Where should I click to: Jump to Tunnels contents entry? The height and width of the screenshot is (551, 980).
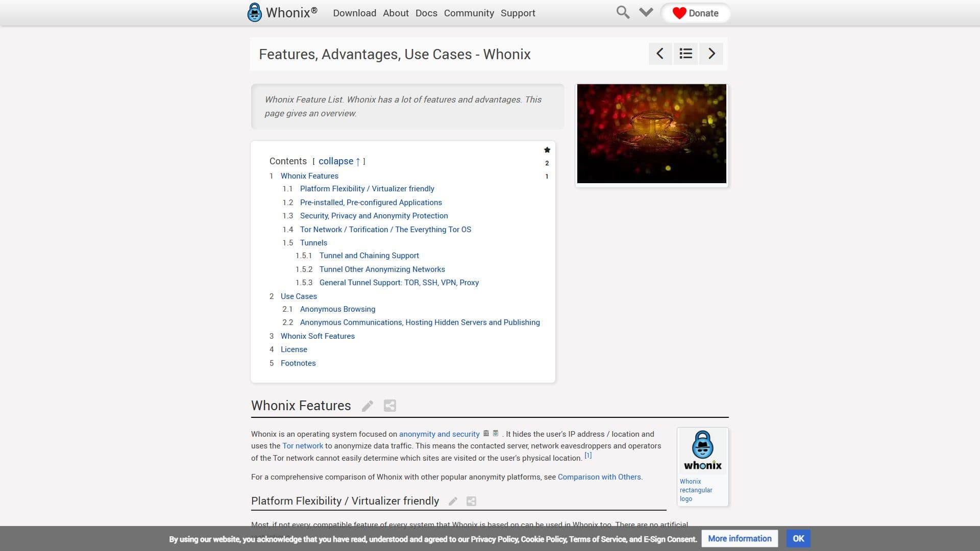pos(313,243)
